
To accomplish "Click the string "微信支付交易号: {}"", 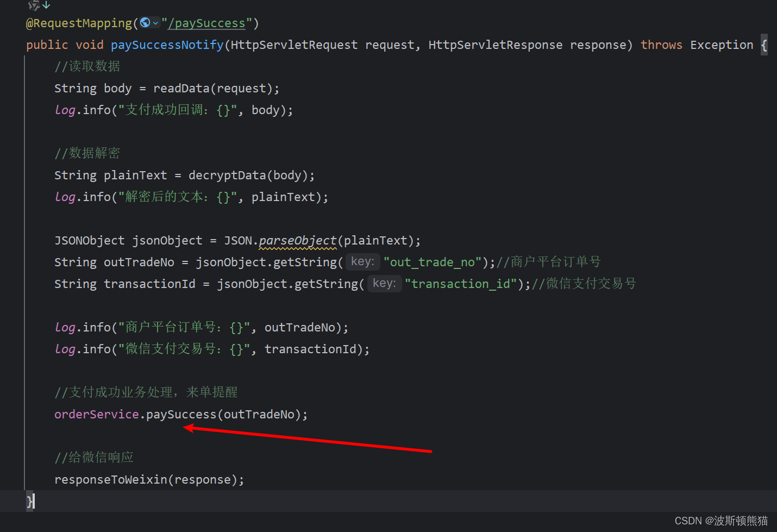I will tap(184, 349).
